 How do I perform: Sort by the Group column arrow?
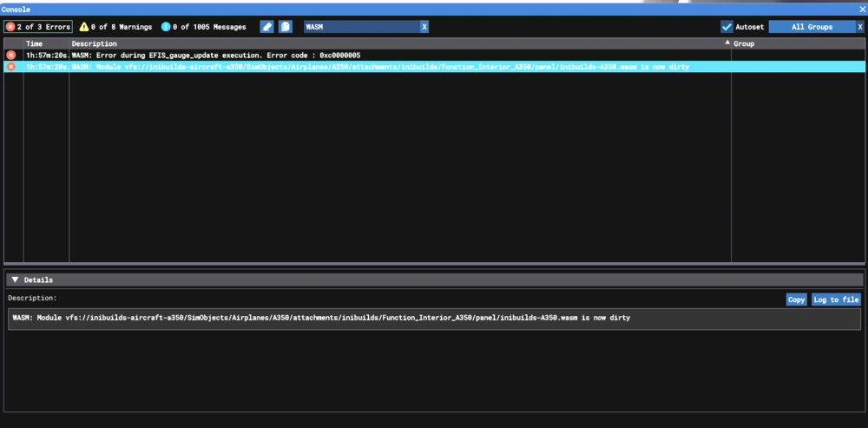click(727, 43)
